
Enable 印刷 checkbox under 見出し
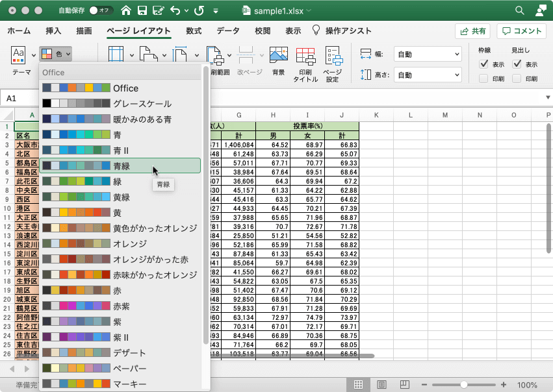tap(517, 79)
